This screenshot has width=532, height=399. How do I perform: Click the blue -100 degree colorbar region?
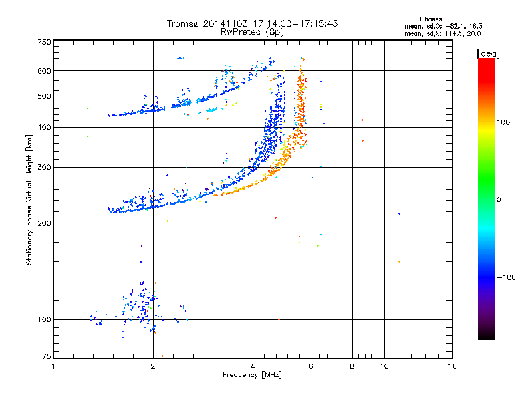pyautogui.click(x=487, y=277)
